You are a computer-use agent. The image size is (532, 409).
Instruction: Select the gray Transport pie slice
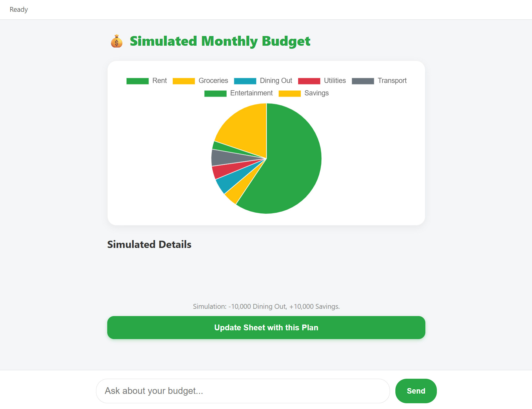[x=224, y=157]
